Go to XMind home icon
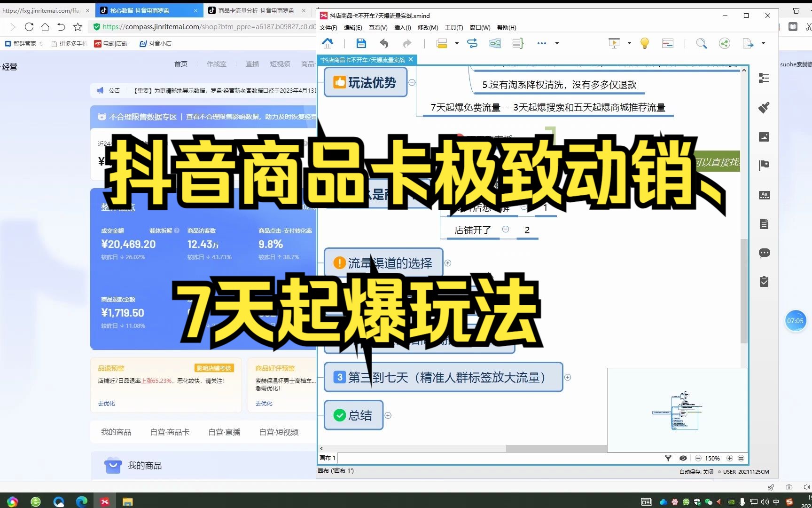This screenshot has height=508, width=812. pos(328,43)
